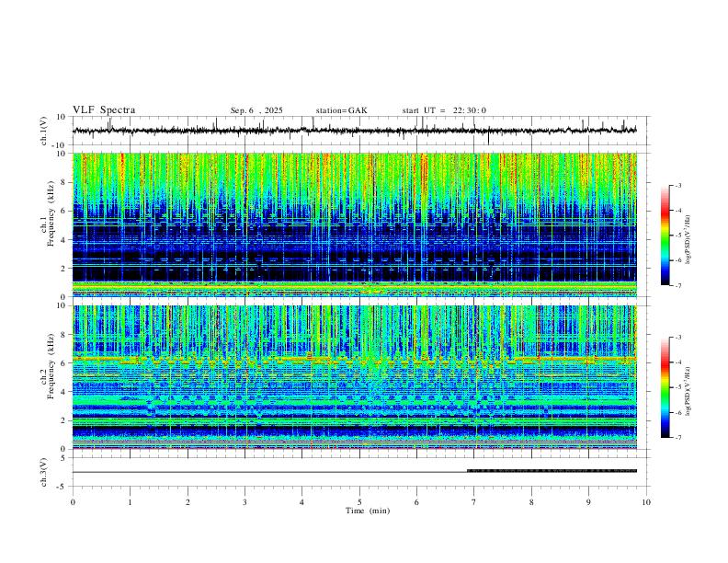
Task: Click the ch.1 voltage waveform trace
Action: 355,131
